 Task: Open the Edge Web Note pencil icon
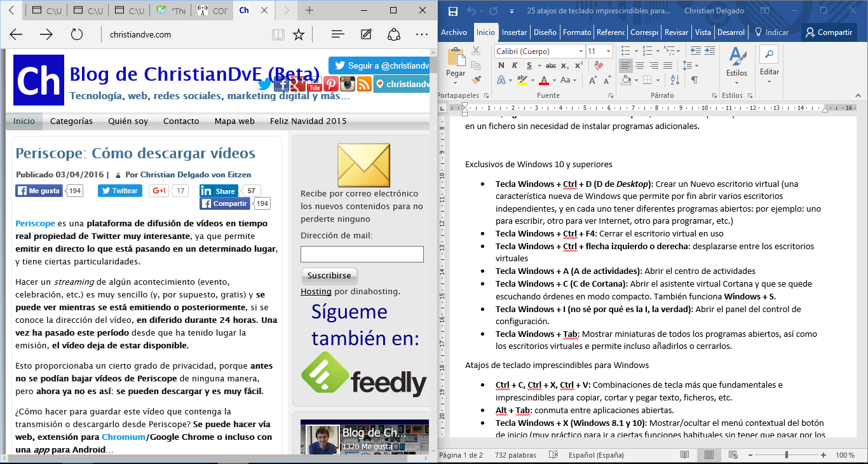coord(366,34)
